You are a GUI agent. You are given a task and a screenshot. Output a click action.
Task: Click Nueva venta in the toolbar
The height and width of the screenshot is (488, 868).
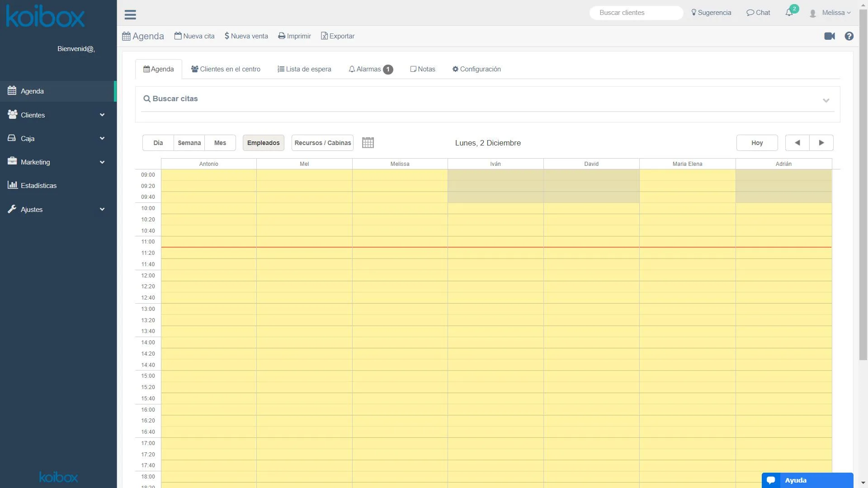pyautogui.click(x=246, y=36)
